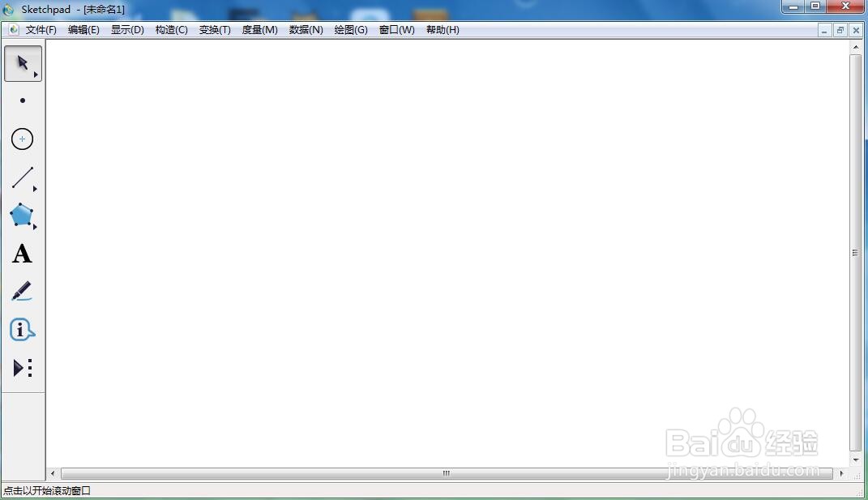Select the Information tool

click(x=22, y=330)
